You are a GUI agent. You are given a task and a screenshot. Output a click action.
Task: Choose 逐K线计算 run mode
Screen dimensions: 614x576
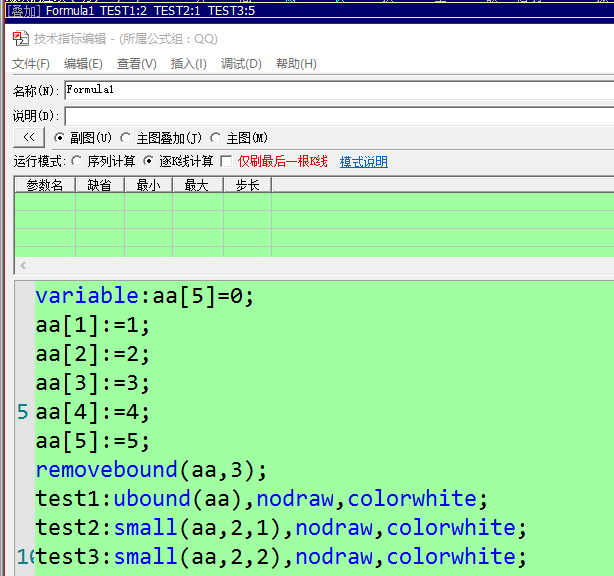tap(150, 161)
